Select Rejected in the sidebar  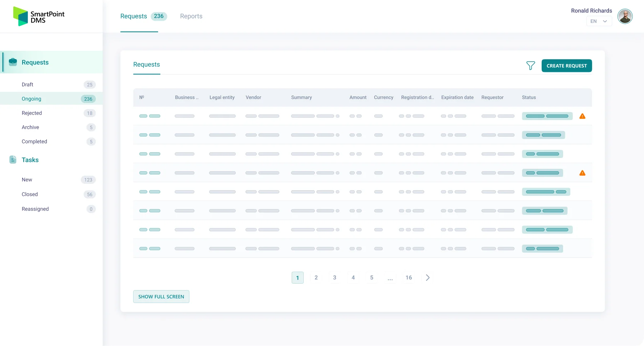tap(32, 113)
